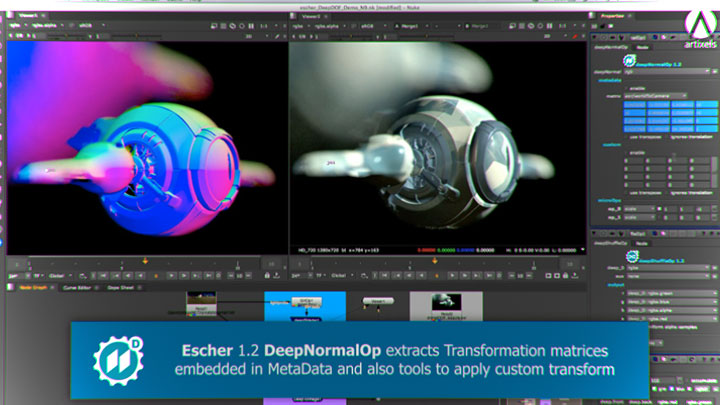This screenshot has height=405, width=720.
Task: Select the Read1 node thumbnail in node graph
Action: (x=201, y=304)
